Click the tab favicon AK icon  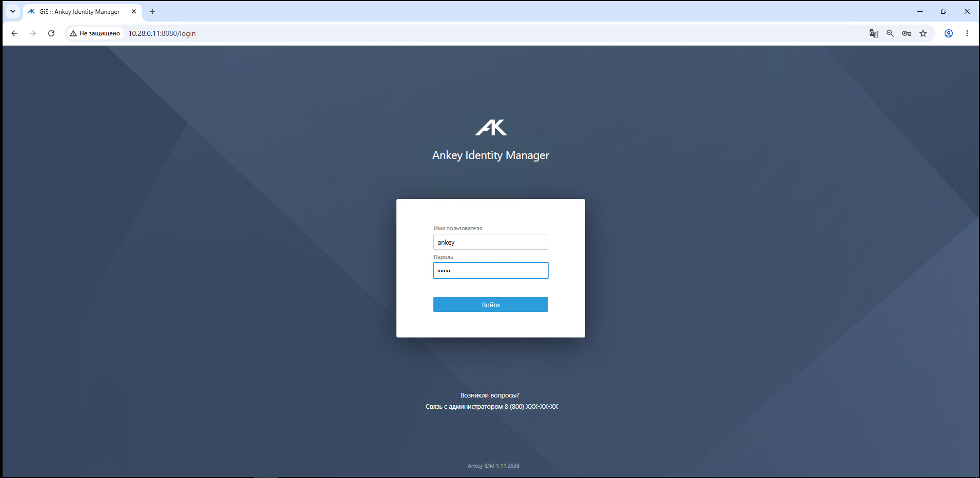point(31,11)
